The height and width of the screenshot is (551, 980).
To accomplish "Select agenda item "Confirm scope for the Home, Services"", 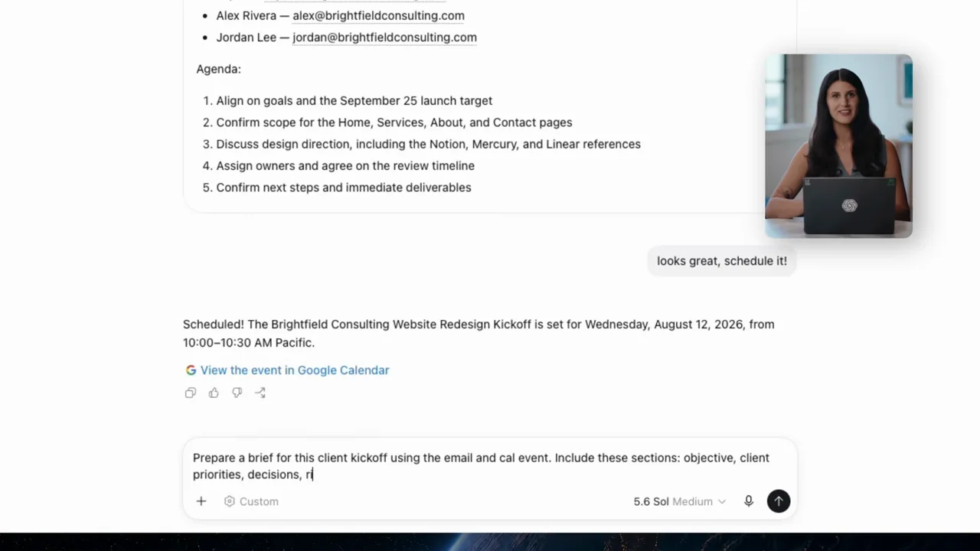I will click(394, 122).
